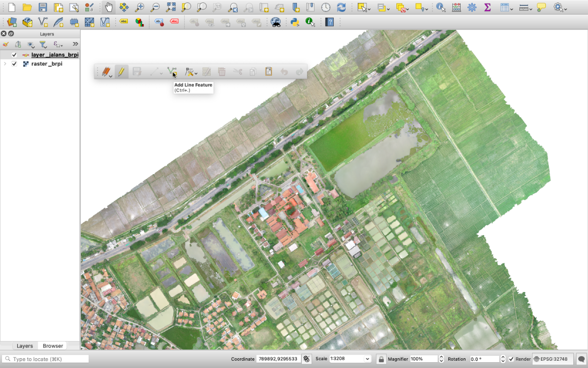Screen dimensions: 588x368
Task: Open layer labeling options abc icon
Action: coord(124,22)
